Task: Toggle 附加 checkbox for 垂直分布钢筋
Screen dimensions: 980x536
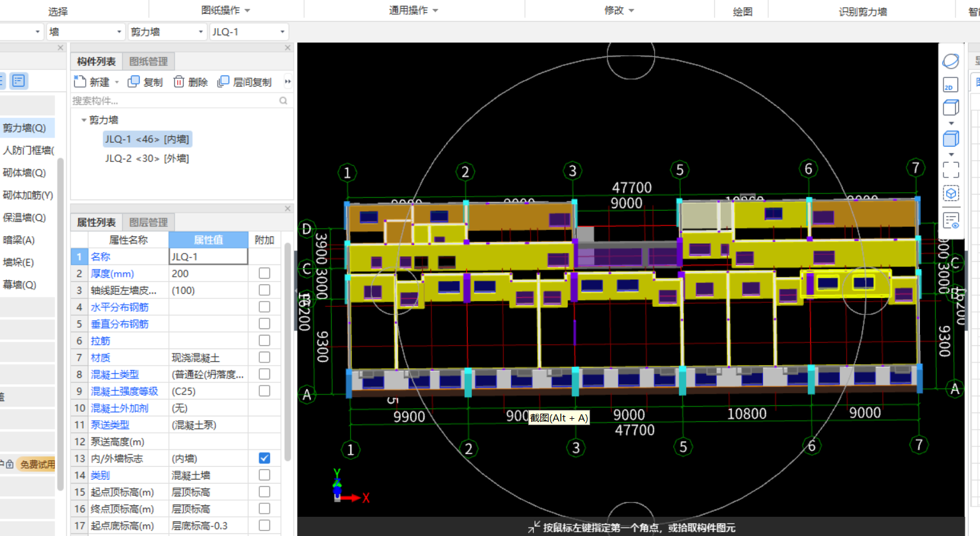Action: coord(264,323)
